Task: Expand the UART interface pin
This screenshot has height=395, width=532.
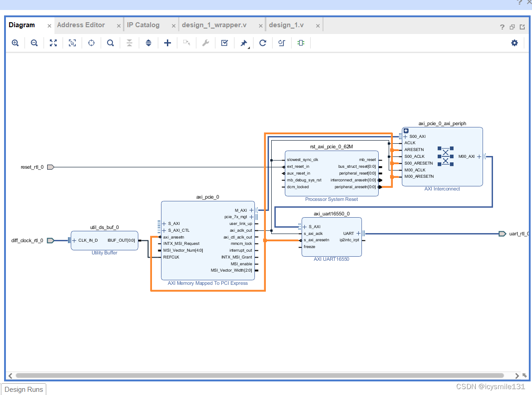Action: click(358, 233)
